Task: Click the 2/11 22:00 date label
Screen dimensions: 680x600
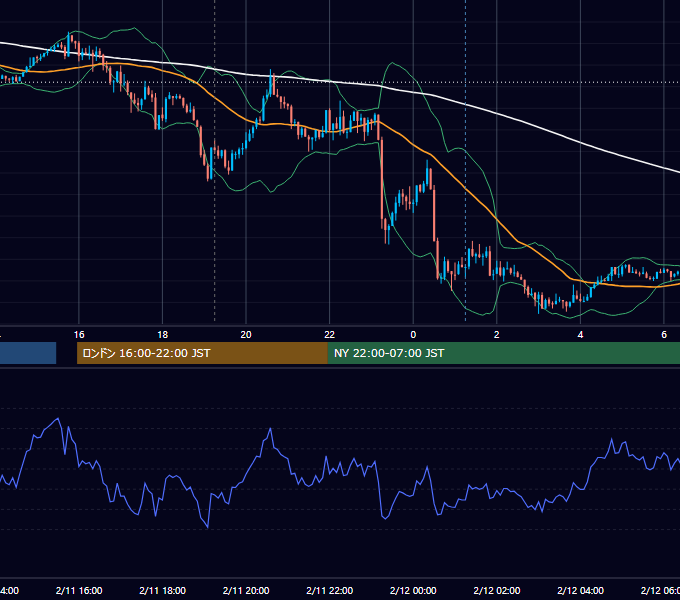Action: 330,590
